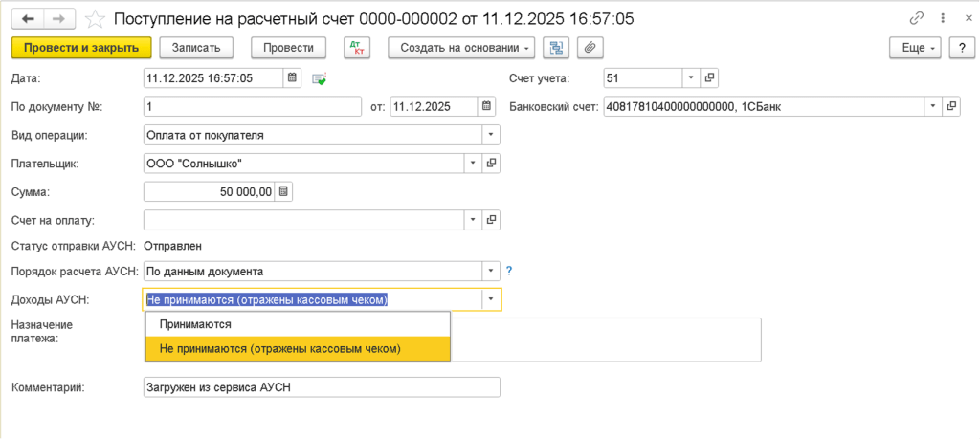Viewport: 980px width, 439px height.
Task: Show ДтКт accounting entries
Action: click(355, 48)
